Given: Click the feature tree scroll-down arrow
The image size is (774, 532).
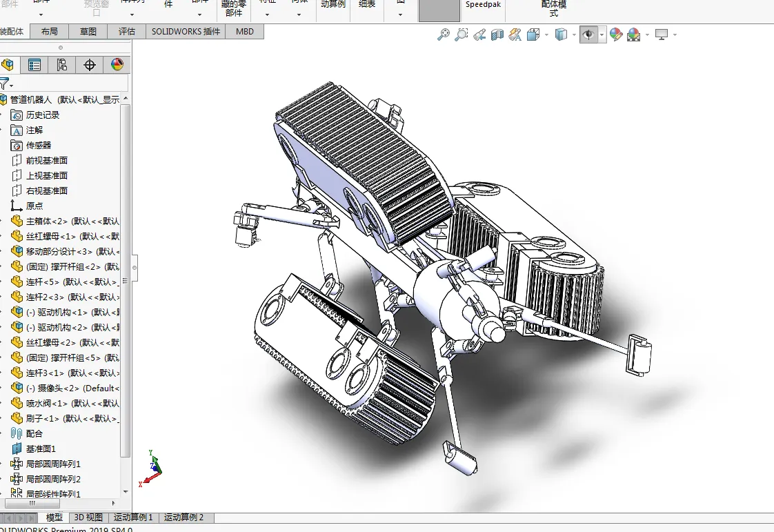Looking at the screenshot, I should click(x=126, y=491).
